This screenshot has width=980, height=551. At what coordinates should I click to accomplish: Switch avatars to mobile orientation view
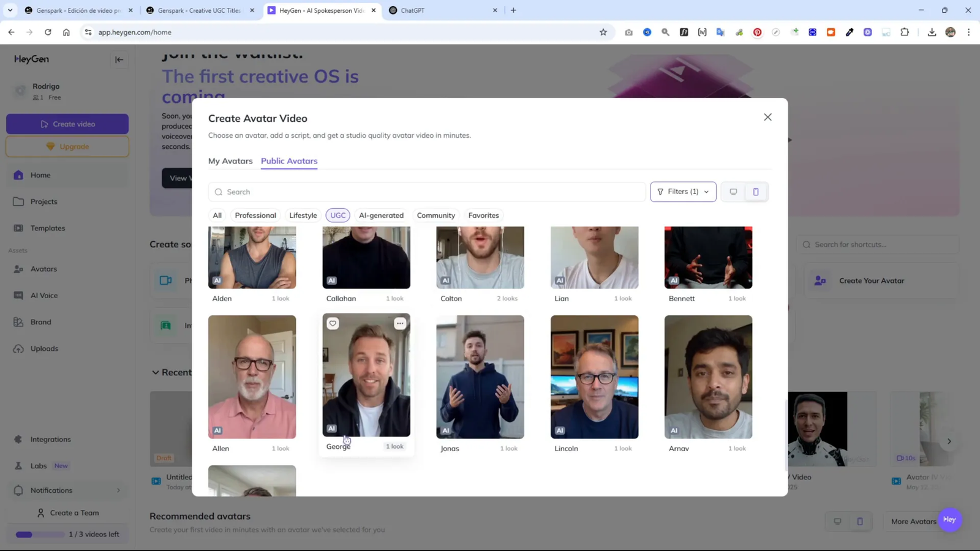[755, 192]
